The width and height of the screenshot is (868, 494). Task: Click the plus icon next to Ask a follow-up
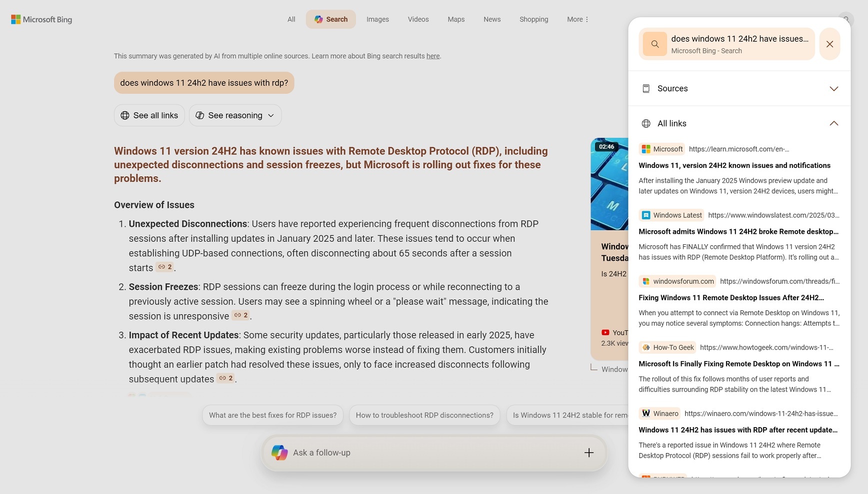click(x=588, y=453)
